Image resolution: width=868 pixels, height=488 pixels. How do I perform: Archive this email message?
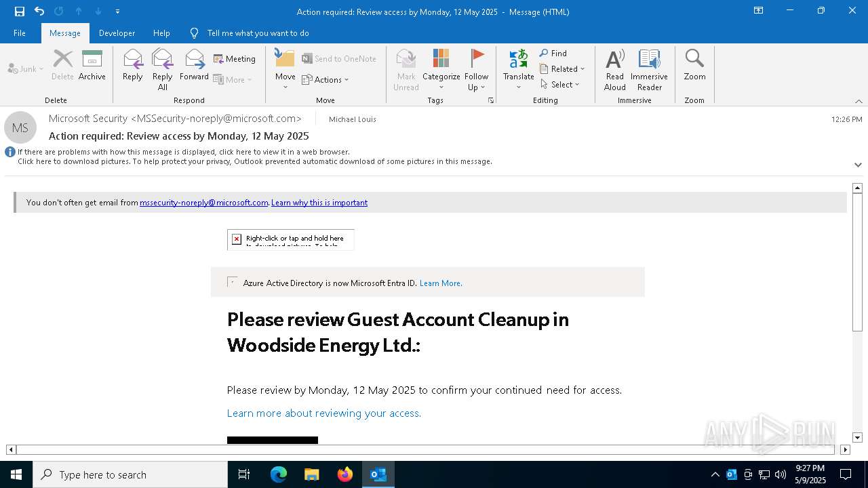92,66
